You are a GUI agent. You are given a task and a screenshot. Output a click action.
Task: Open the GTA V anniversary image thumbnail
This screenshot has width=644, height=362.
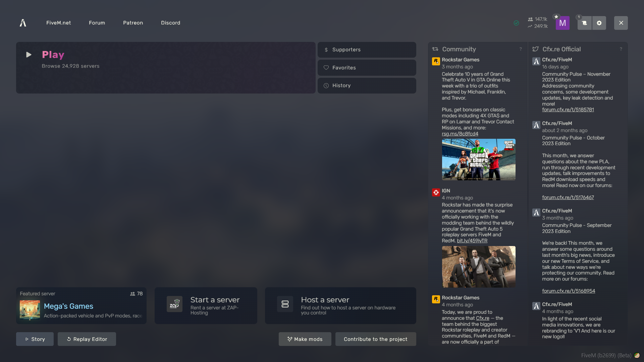point(478,160)
